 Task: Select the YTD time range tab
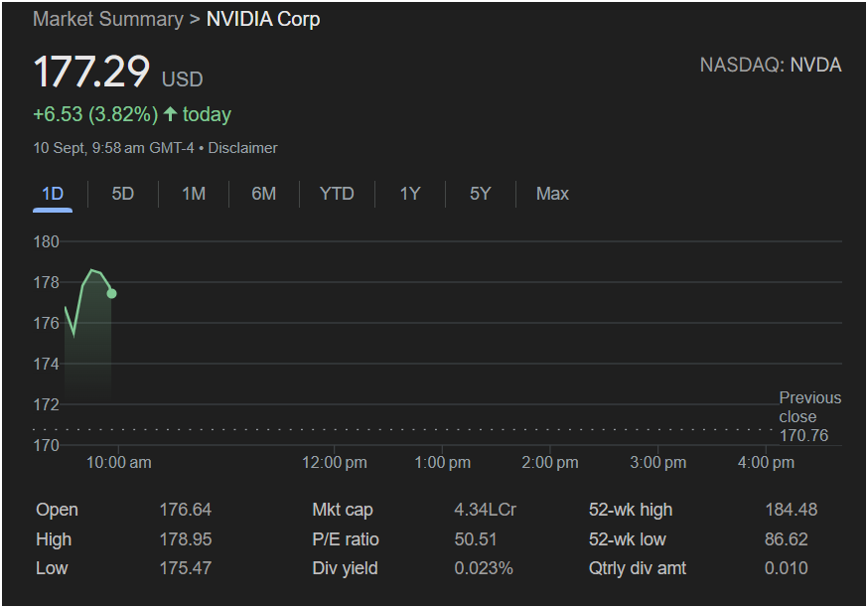tap(337, 194)
